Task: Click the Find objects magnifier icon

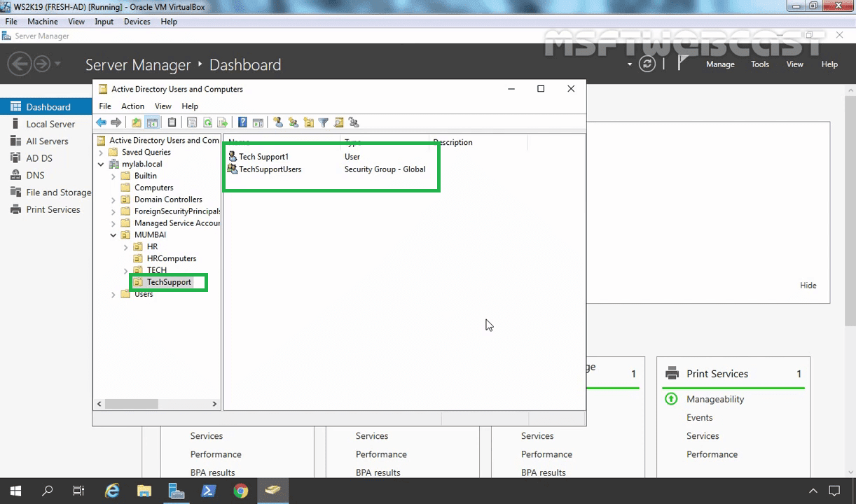Action: (x=338, y=122)
